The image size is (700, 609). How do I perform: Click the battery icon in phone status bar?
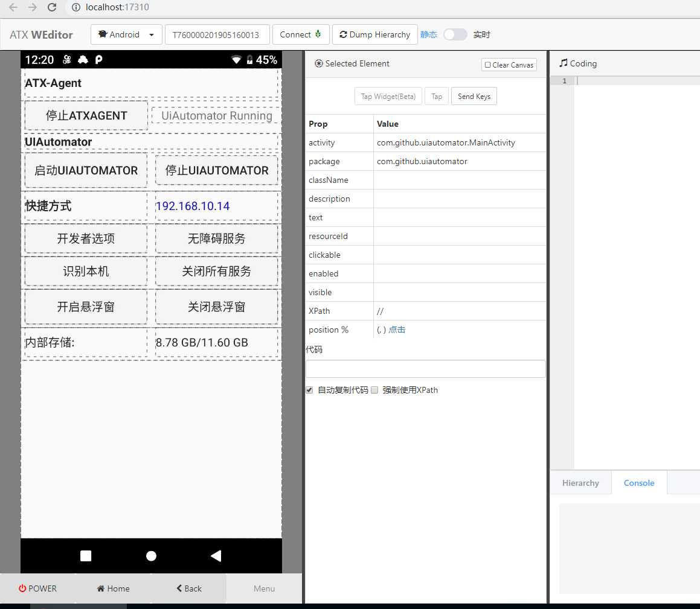coord(249,60)
